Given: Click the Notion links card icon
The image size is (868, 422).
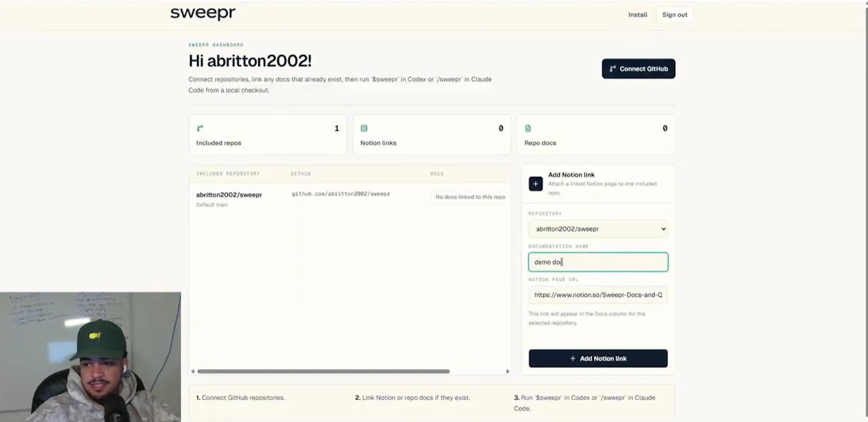Looking at the screenshot, I should click(364, 128).
